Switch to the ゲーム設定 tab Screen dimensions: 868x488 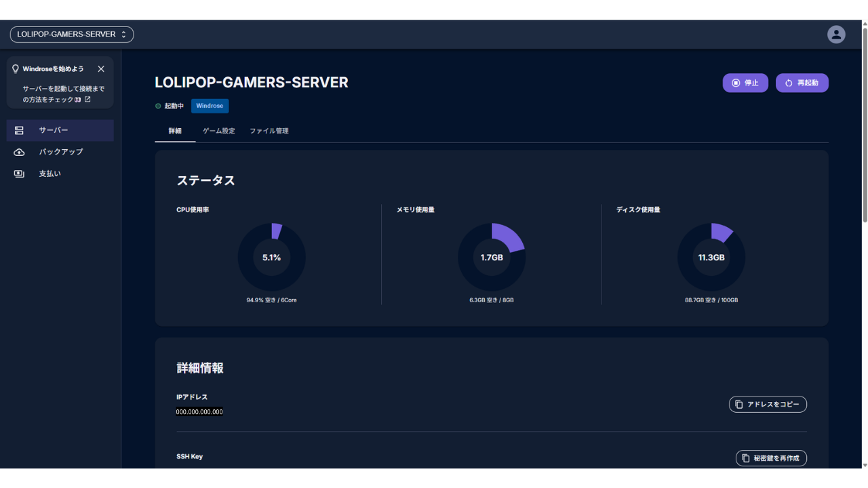219,131
